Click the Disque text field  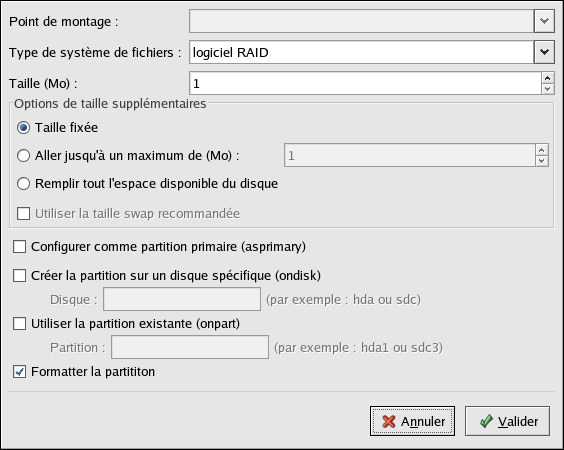click(x=182, y=299)
